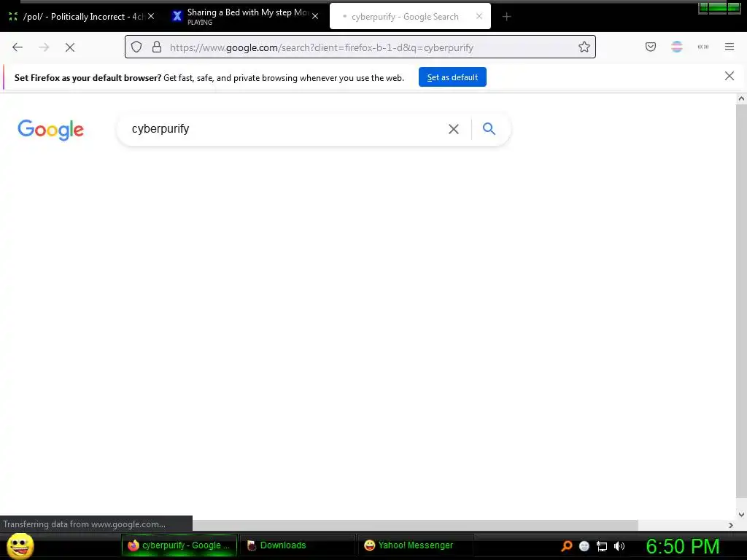Screen dimensions: 747x560
Task: View site security padlock info
Action: pos(157,47)
